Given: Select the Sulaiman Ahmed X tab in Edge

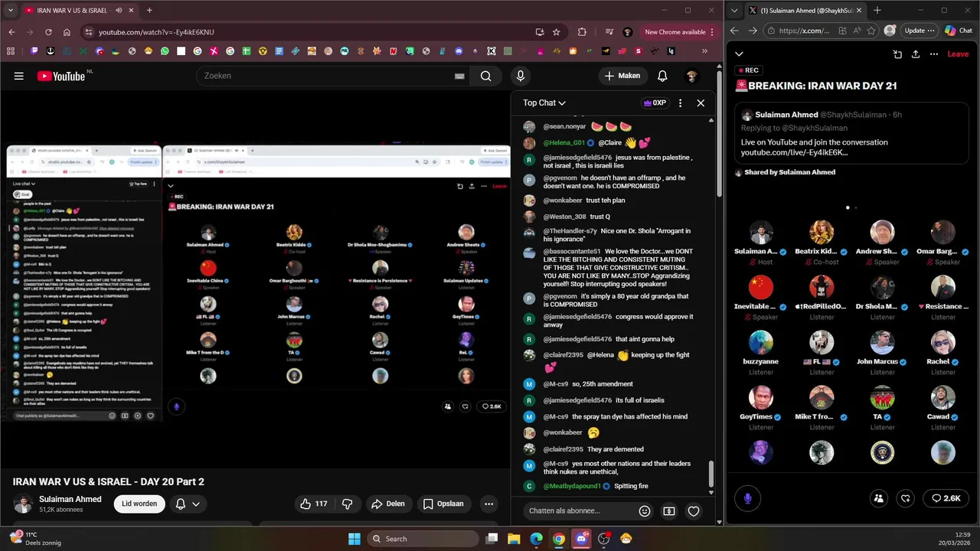Looking at the screenshot, I should click(805, 11).
